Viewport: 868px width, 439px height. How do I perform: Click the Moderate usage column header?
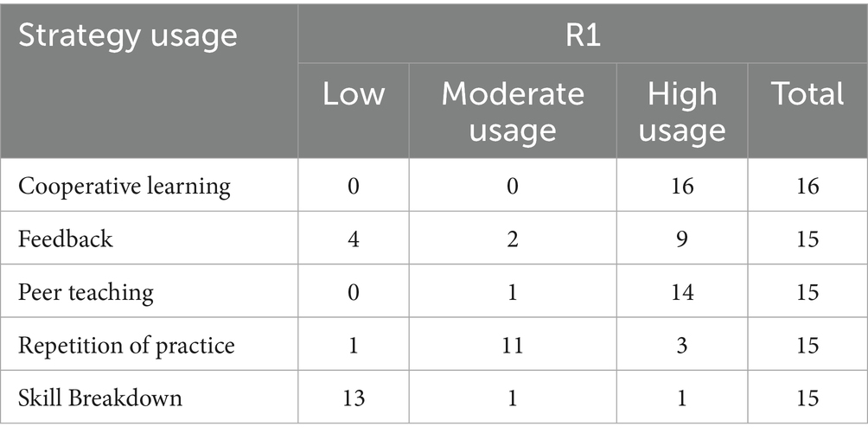point(513,111)
